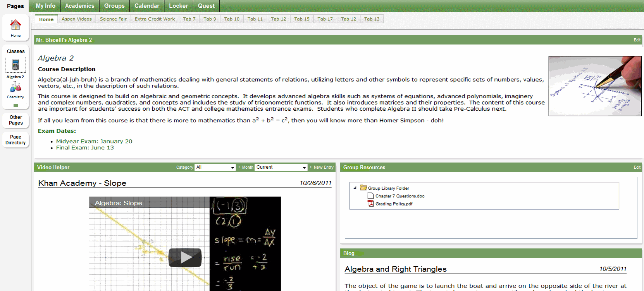
Task: Click the Group Library Folder icon
Action: pos(363,188)
